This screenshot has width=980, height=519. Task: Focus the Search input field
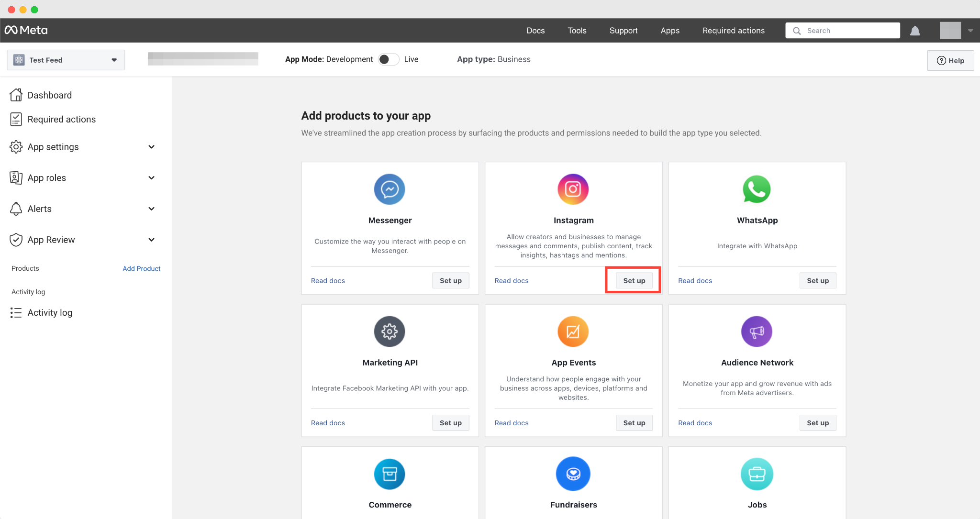coord(847,31)
